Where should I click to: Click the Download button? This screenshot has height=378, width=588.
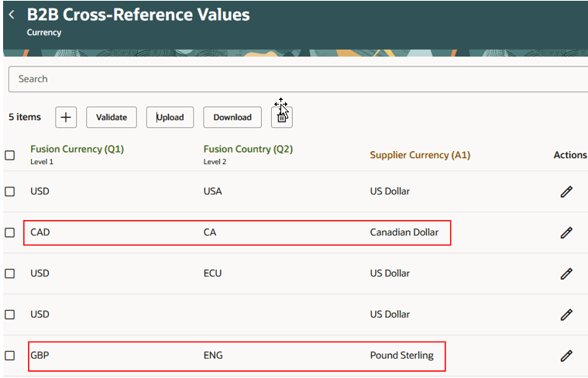pos(232,117)
